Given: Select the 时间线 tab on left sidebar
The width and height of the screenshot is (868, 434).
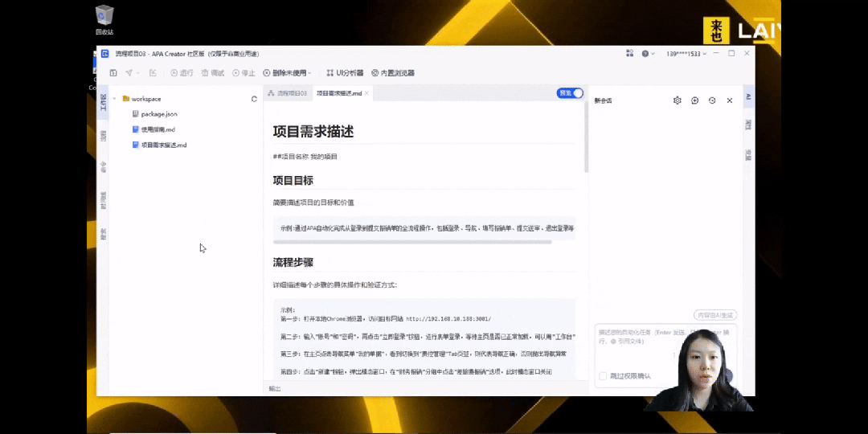Looking at the screenshot, I should [x=103, y=200].
